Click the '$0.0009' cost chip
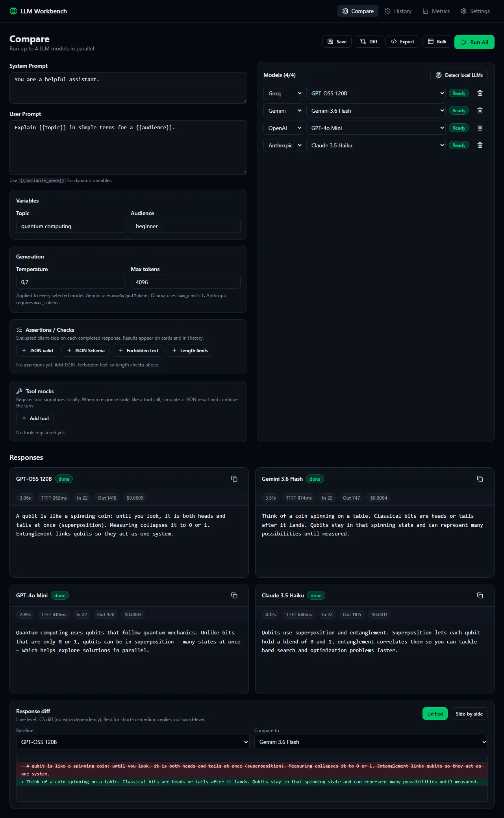This screenshot has width=504, height=818. point(135,498)
